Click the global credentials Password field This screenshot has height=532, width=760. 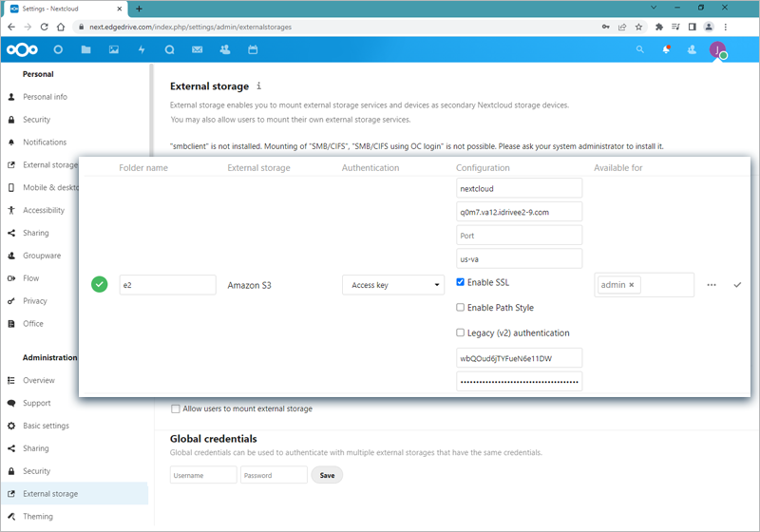click(274, 475)
